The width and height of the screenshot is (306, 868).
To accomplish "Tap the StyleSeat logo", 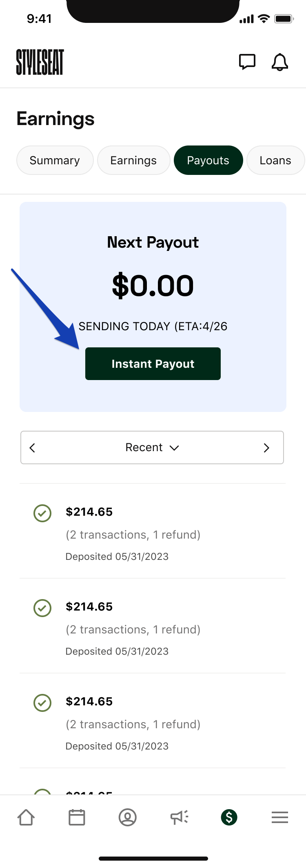I will click(x=40, y=62).
